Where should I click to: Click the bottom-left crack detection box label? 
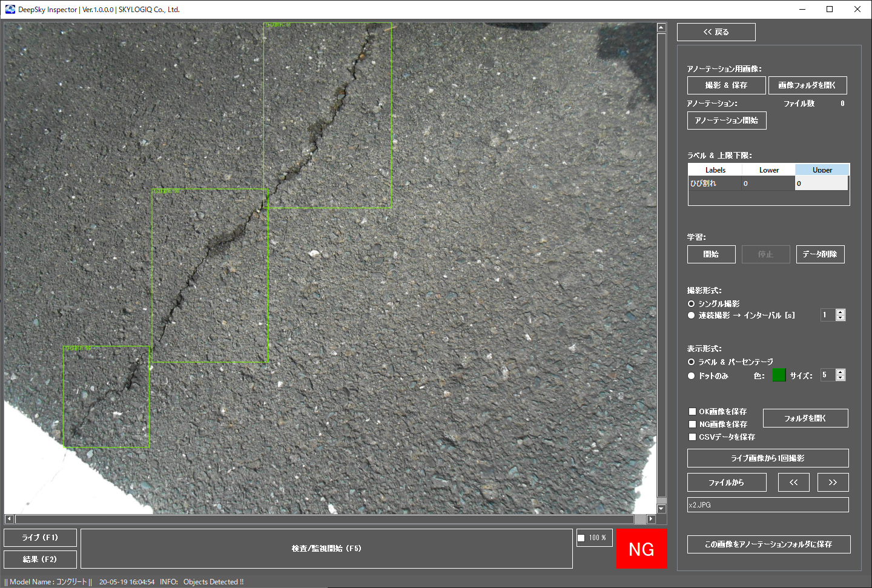[x=78, y=349]
